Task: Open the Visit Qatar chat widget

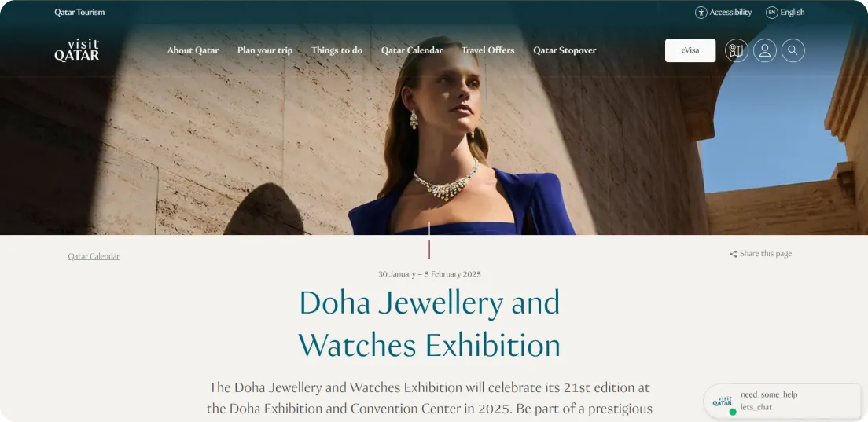Action: (x=782, y=401)
